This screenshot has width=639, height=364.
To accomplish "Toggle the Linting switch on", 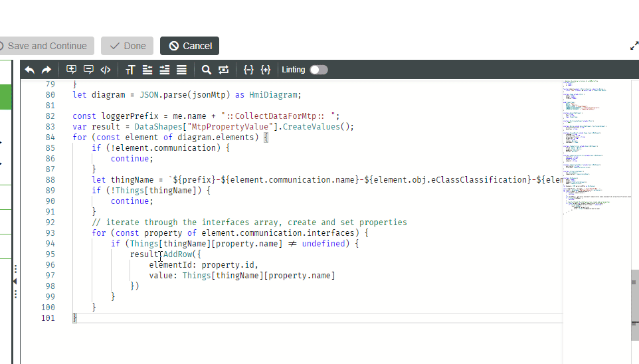I will click(x=319, y=70).
